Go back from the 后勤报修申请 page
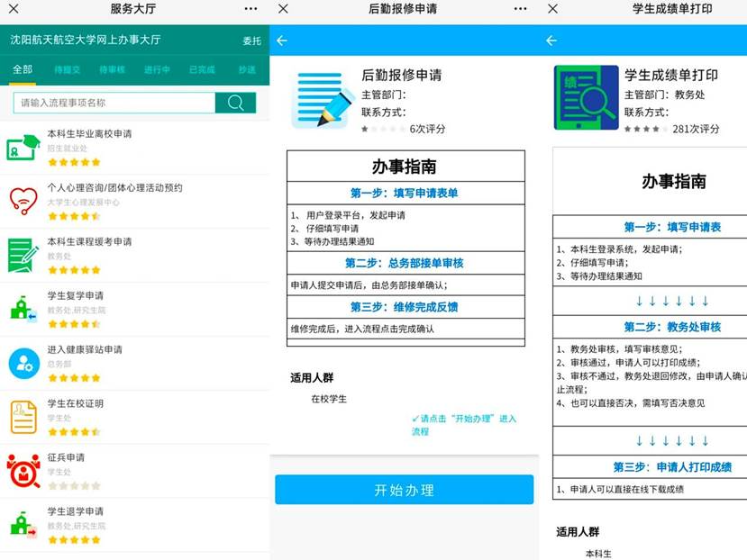This screenshot has height=560, width=747. tap(282, 41)
